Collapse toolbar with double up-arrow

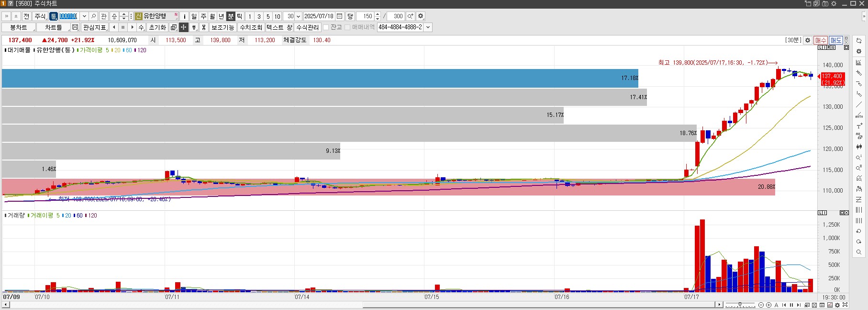tap(16, 16)
